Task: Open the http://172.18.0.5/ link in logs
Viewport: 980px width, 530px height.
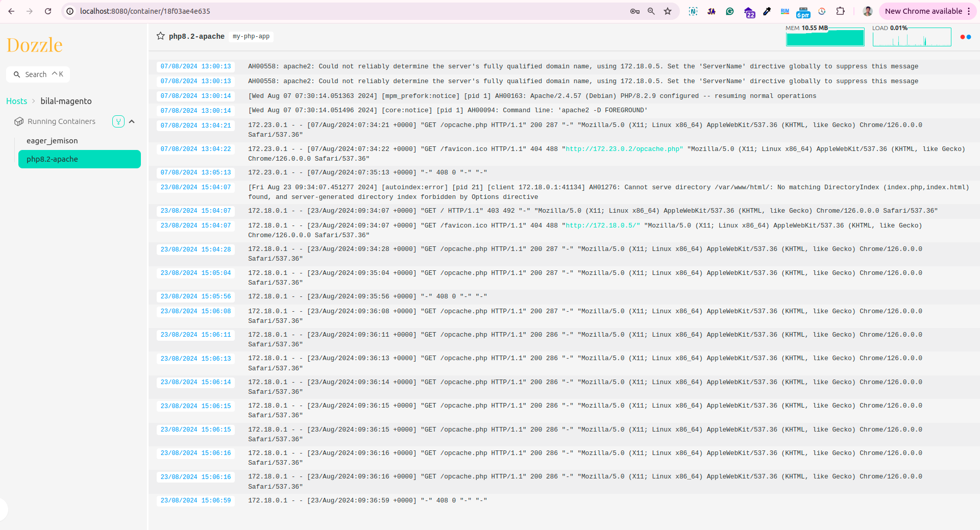Action: tap(601, 225)
